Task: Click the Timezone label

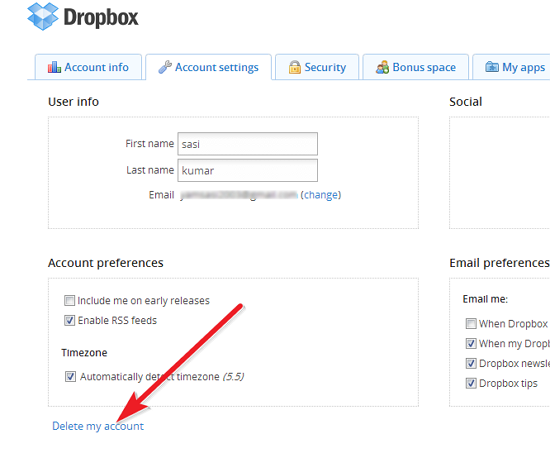Action: (84, 353)
